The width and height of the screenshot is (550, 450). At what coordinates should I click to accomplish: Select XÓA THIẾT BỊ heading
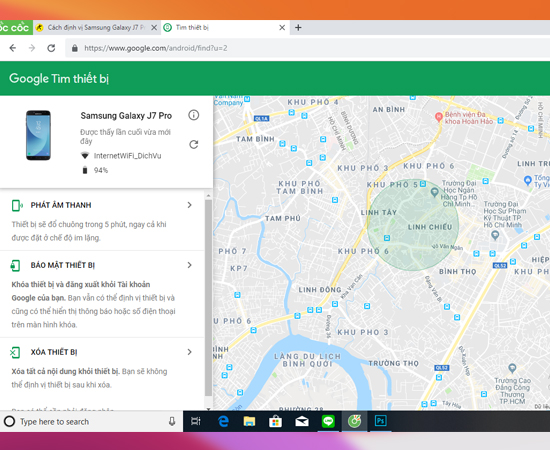point(54,352)
